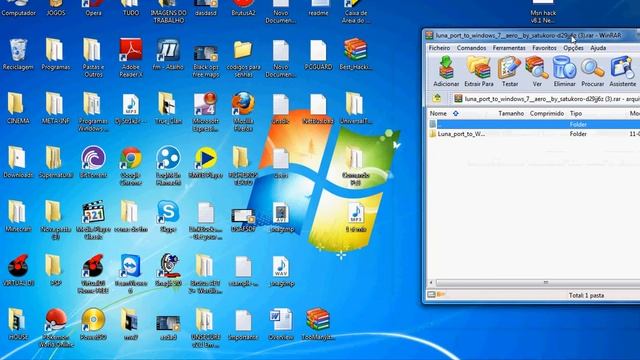Select the Computador desktop icon
Screen dimensions: 640x360
pyautogui.click(x=18, y=9)
